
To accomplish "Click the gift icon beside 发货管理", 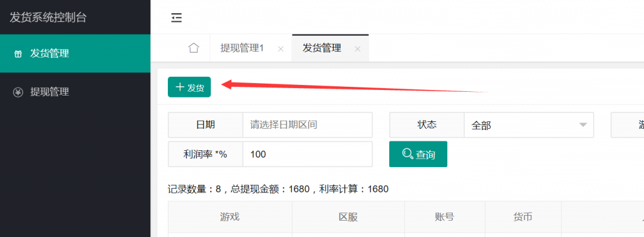I will pos(18,54).
